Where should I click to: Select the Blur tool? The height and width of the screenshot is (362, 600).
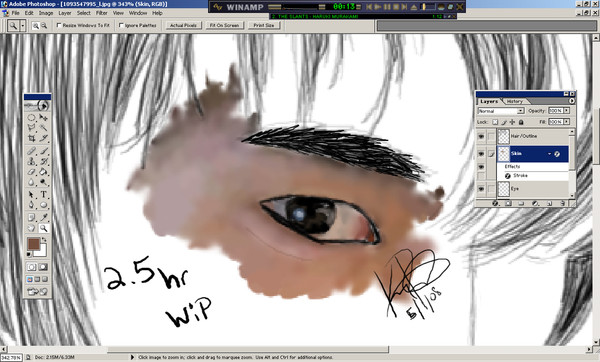point(31,182)
